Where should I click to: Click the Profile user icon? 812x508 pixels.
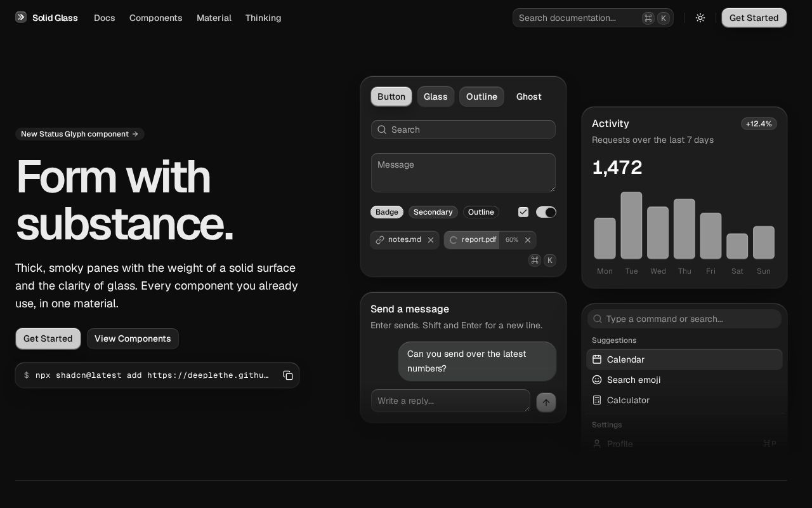click(597, 444)
